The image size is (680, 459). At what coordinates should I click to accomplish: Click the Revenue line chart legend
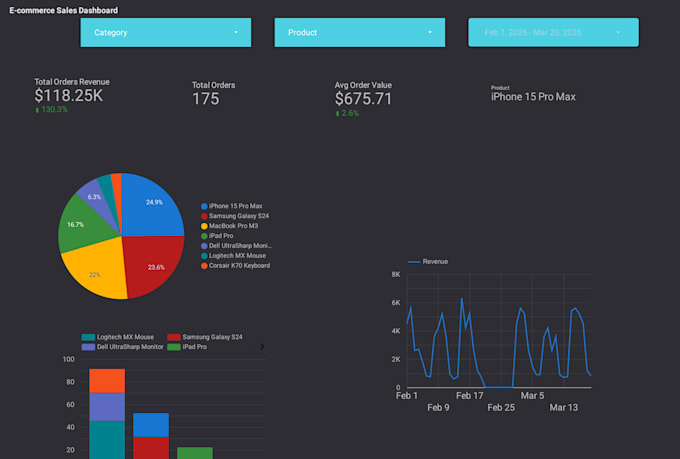coord(428,262)
